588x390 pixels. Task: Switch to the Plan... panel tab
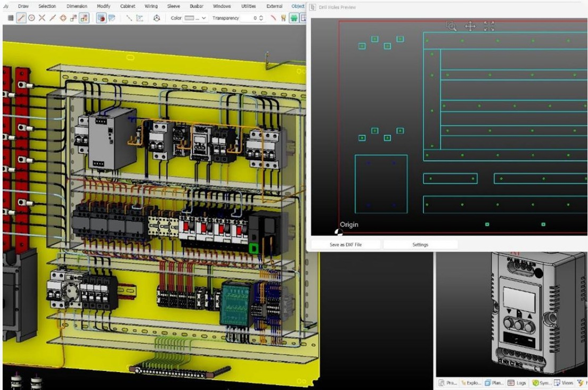494,383
